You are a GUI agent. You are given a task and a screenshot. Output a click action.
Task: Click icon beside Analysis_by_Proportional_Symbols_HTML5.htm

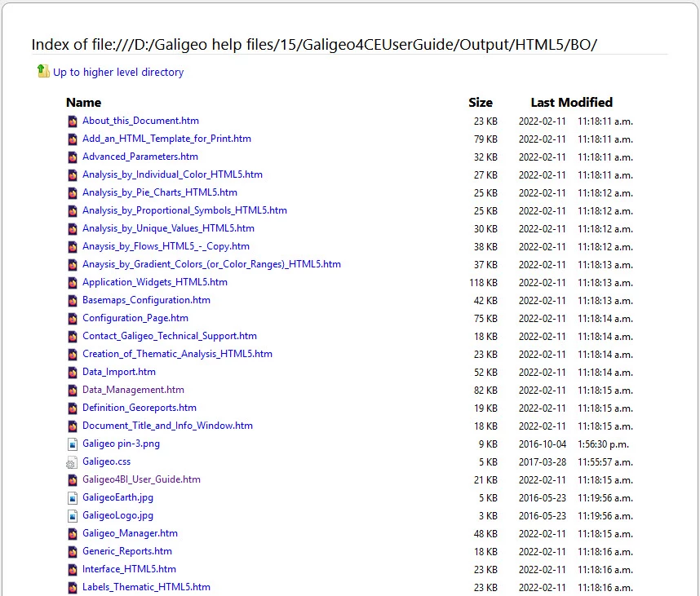pos(73,211)
